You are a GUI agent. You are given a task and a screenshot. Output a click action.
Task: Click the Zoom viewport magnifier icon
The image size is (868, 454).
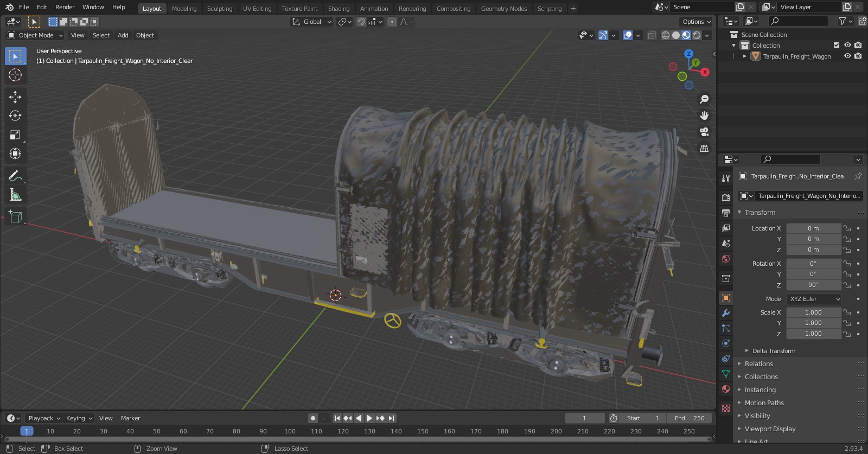(x=704, y=99)
